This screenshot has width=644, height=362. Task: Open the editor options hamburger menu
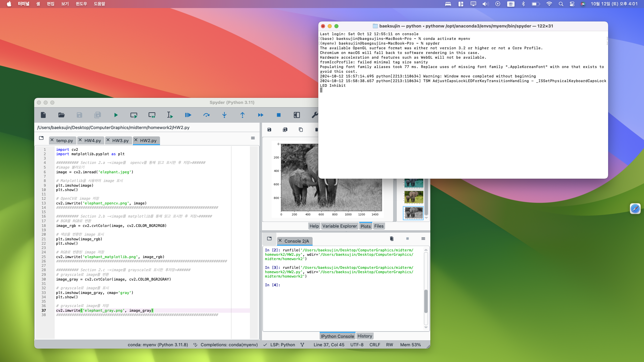coord(253,138)
